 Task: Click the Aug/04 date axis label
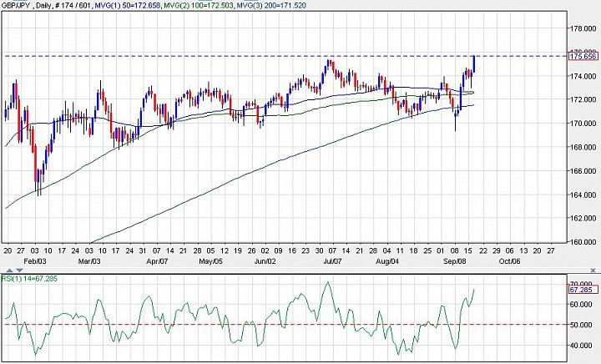point(386,261)
